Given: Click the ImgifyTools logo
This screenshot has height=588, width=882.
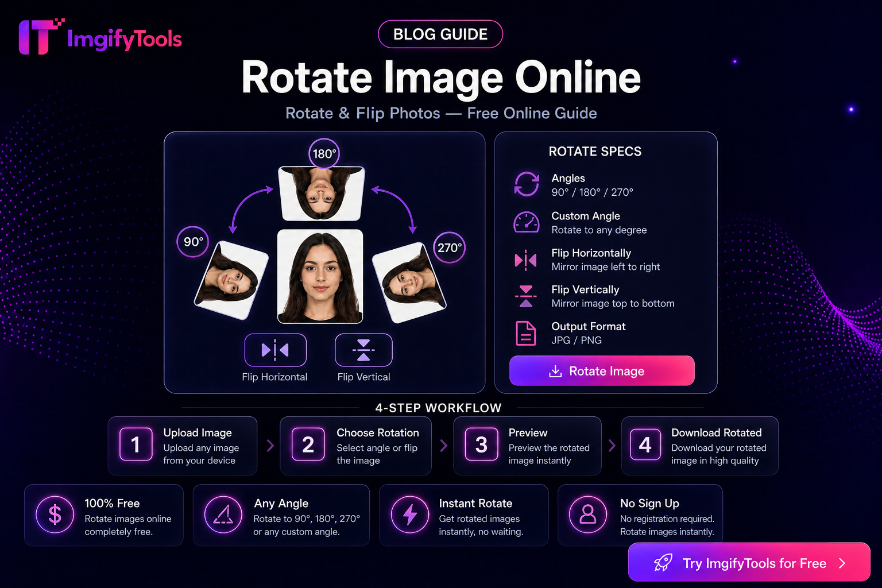Looking at the screenshot, I should coord(100,37).
